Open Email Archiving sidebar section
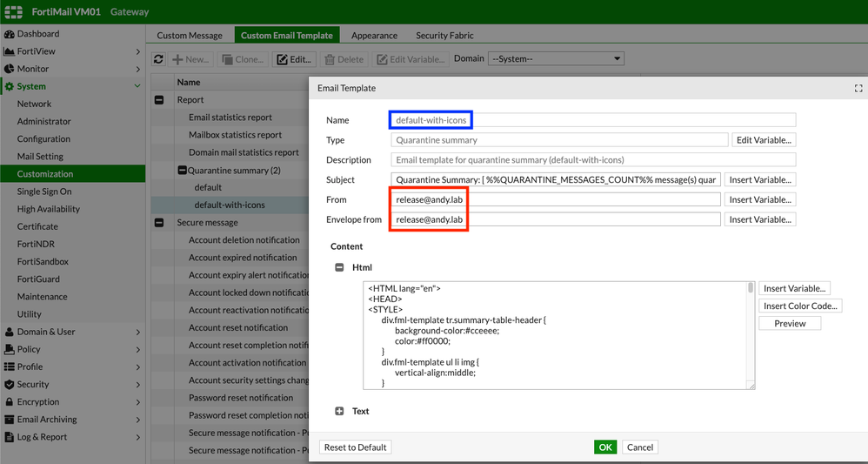Screen dimensions: 868x464 pyautogui.click(x=47, y=419)
